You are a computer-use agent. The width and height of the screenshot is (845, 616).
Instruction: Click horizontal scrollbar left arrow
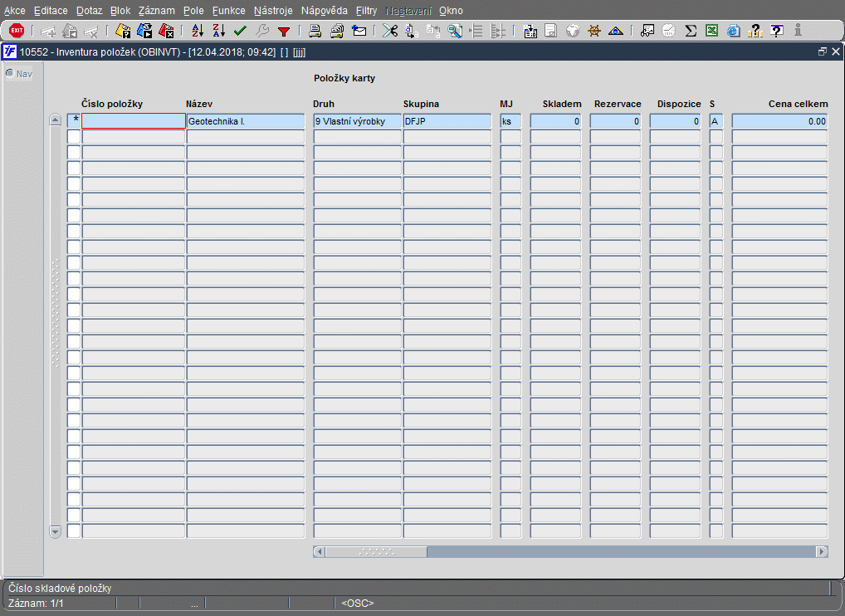click(x=319, y=551)
